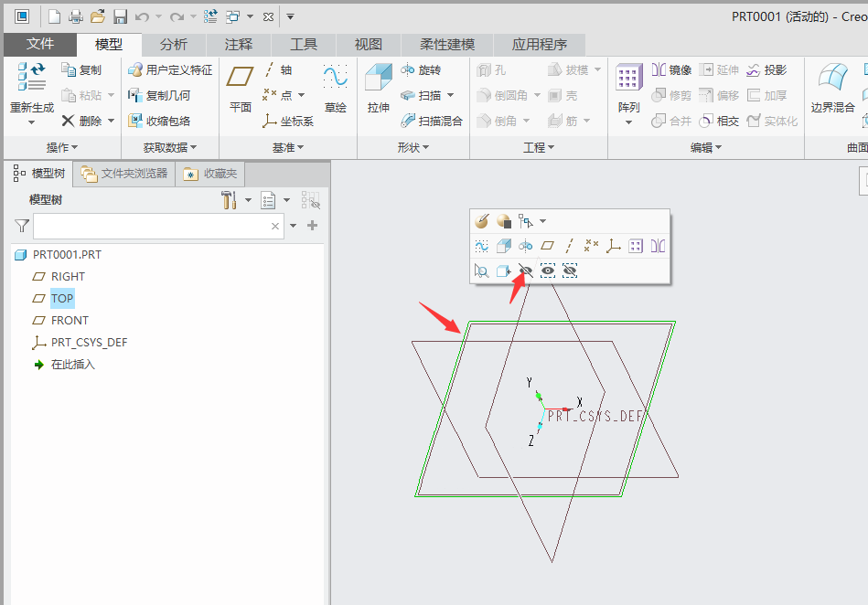Screen dimensions: 868x605
Task: Switch to the 柔性建模 ribbon tab
Action: click(x=447, y=45)
